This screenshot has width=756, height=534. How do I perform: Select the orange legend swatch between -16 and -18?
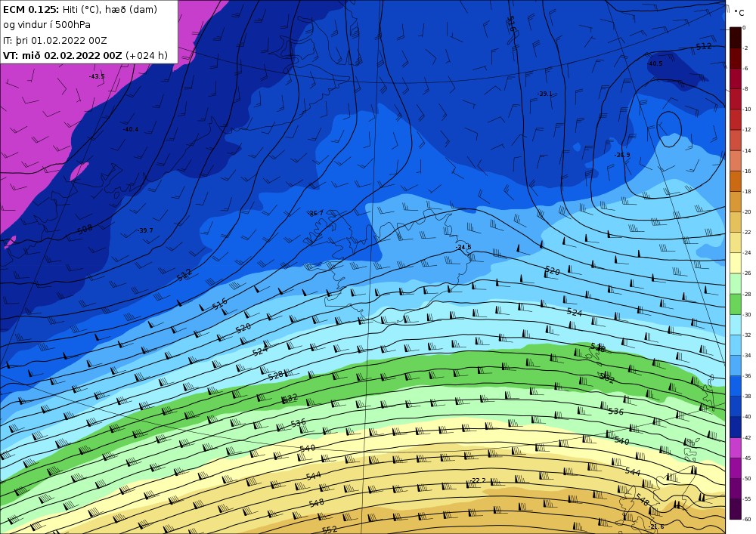[x=736, y=181]
